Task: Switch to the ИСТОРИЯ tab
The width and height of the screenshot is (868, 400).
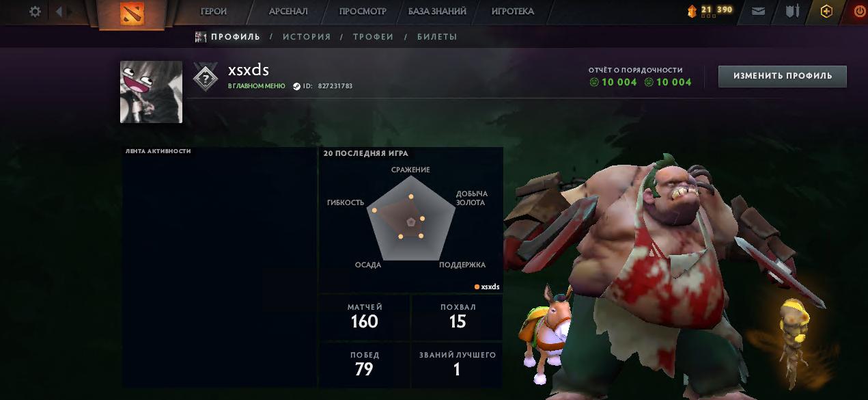Action: pyautogui.click(x=307, y=37)
